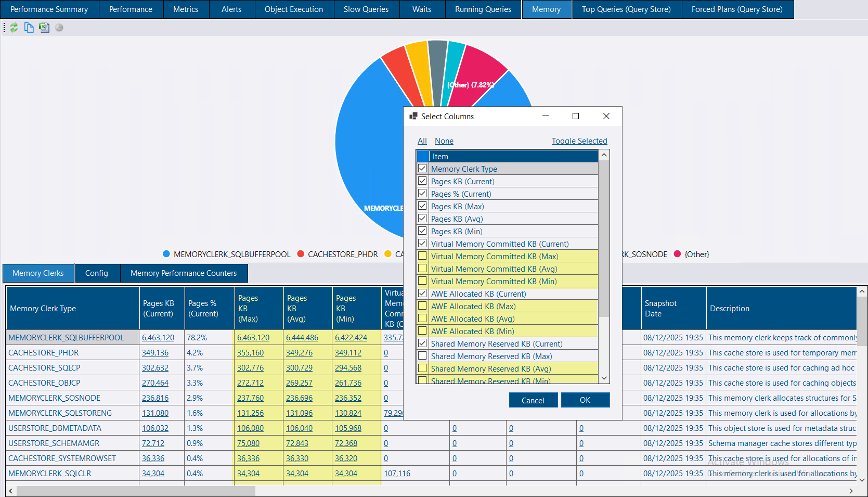Screen dimensions: 868x497
Task: Enable Virtual Memory Committed KB (Max) column
Action: (422, 256)
